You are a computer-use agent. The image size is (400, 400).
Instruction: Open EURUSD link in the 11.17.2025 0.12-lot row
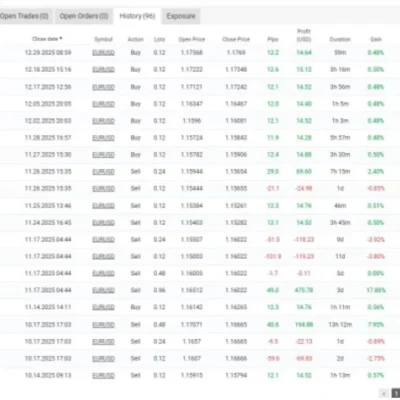[103, 256]
